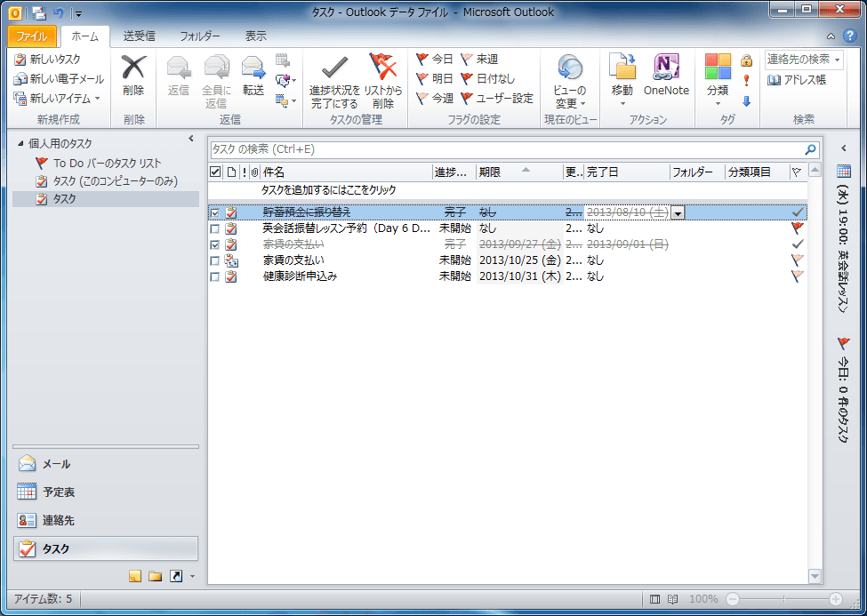Switch to the 送受信 tab
Screen dimensions: 867x616
coord(139,36)
